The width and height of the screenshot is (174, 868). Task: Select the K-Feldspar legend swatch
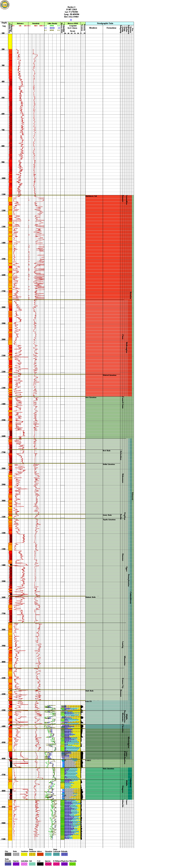click(x=57, y=864)
